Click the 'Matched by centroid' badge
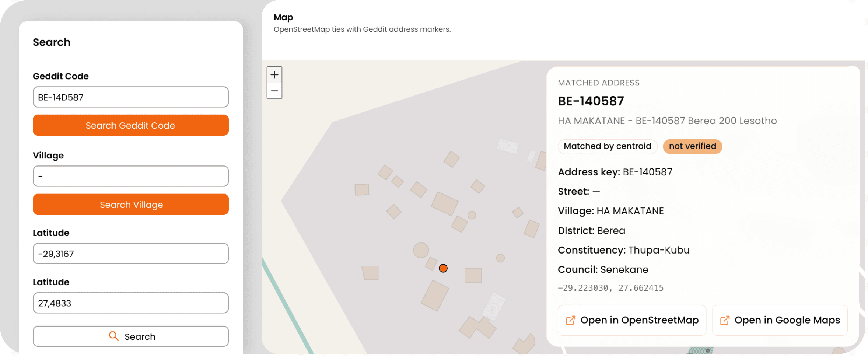Viewport: 868px width, 356px height. pos(608,146)
